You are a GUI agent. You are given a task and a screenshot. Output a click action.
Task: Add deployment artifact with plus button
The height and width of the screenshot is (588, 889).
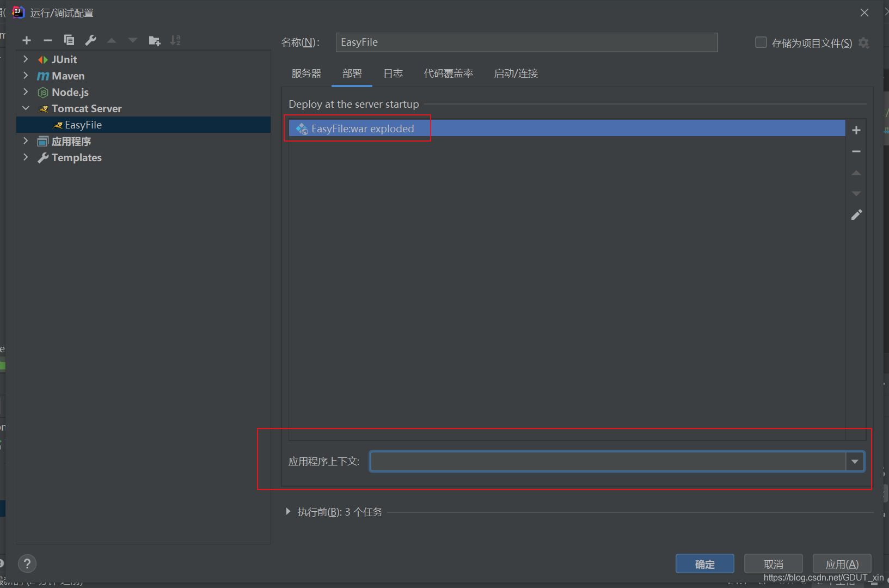click(x=856, y=130)
